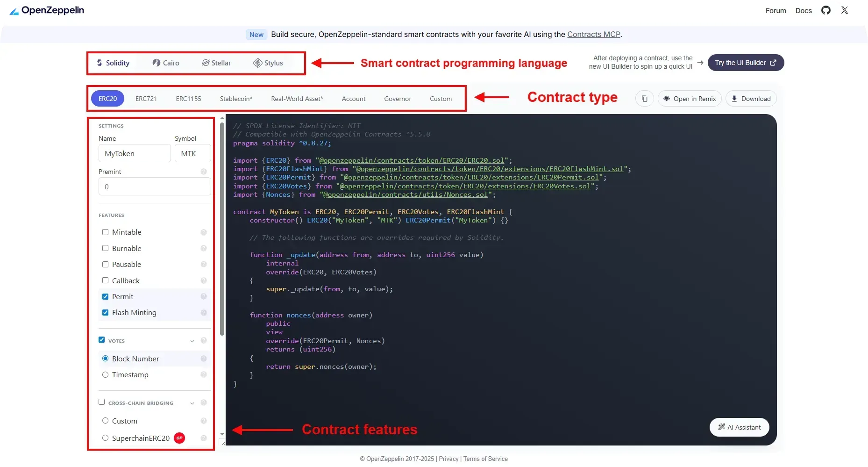Click the help icon next to Premint
The height and width of the screenshot is (467, 868).
tap(204, 172)
